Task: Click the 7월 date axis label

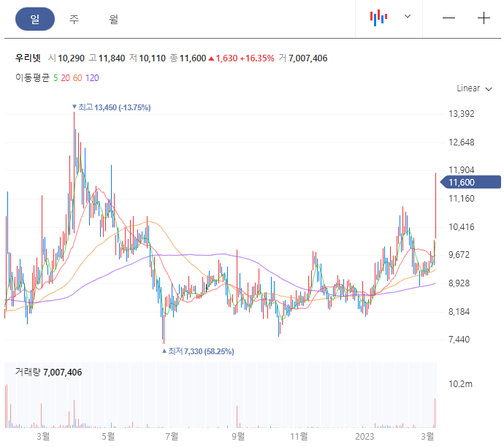Action: point(172,436)
